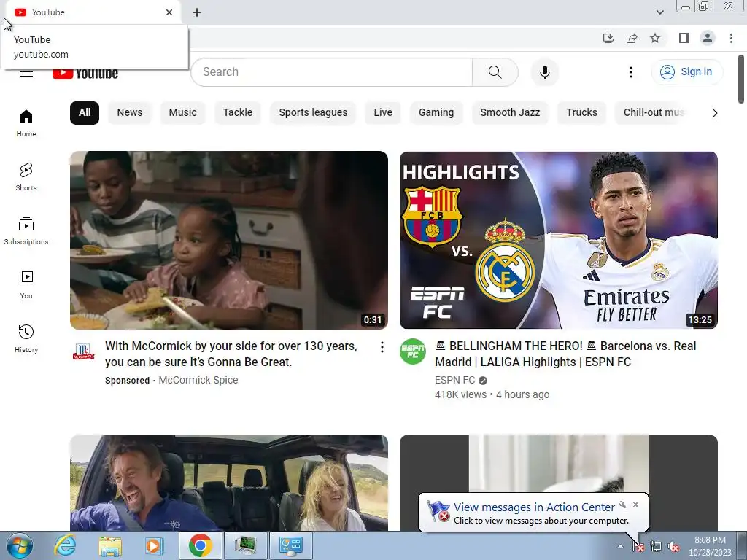This screenshot has width=747, height=560.
Task: Go to Home in sidebar
Action: click(26, 123)
